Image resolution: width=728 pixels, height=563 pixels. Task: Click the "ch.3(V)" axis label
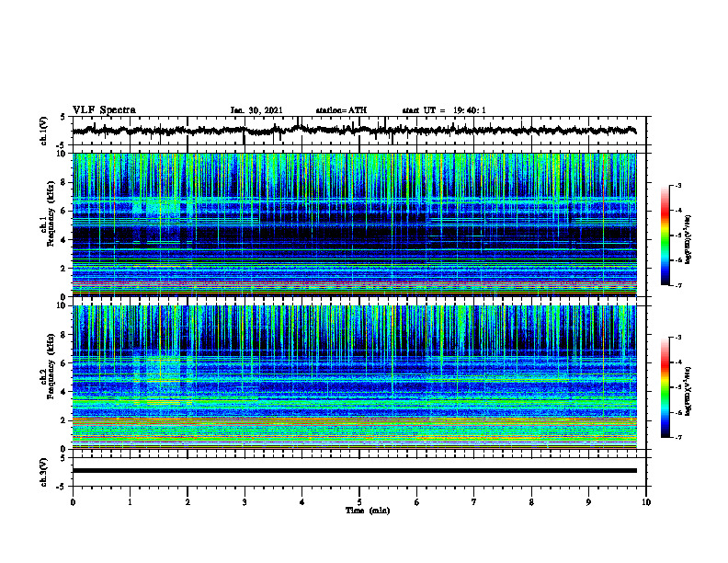point(44,472)
